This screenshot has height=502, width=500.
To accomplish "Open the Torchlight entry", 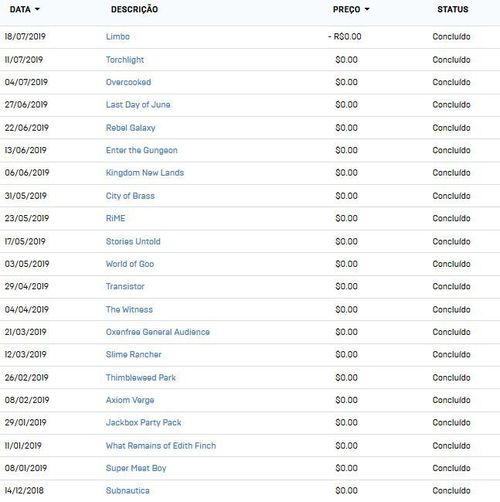I will 125,60.
